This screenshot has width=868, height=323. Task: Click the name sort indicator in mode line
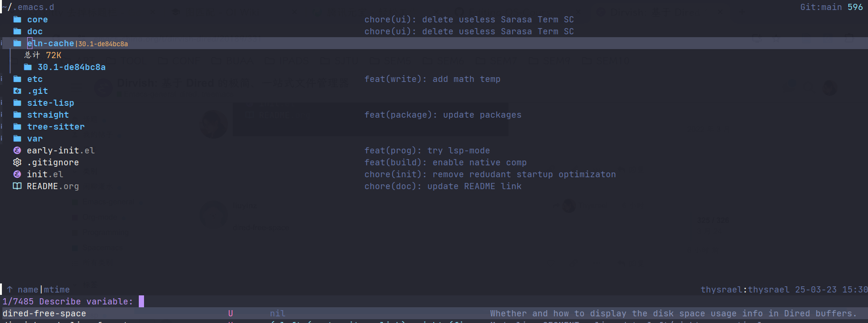click(28, 290)
